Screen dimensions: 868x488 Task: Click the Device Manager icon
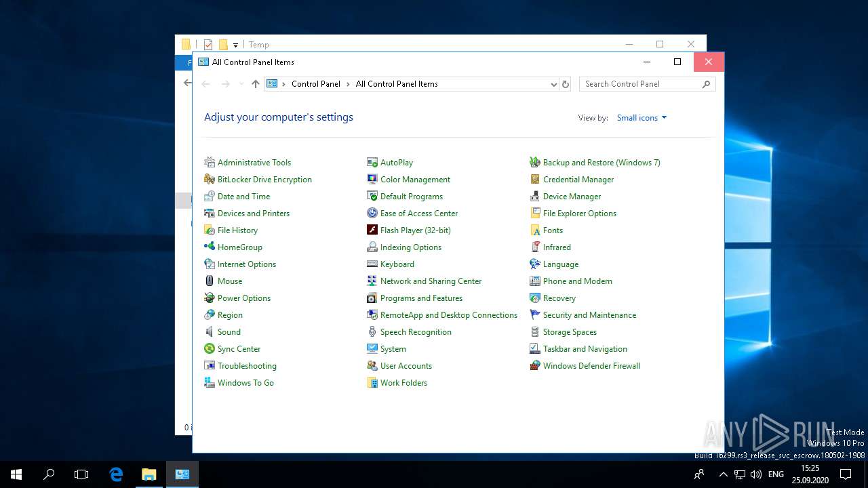[x=535, y=197]
